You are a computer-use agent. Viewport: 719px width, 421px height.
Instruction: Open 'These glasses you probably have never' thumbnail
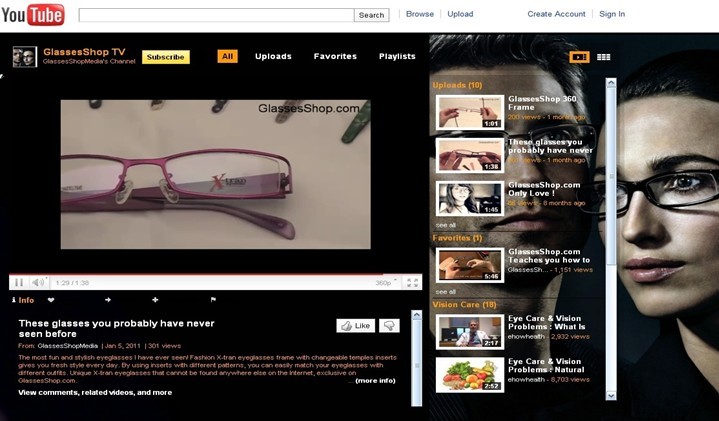point(470,155)
